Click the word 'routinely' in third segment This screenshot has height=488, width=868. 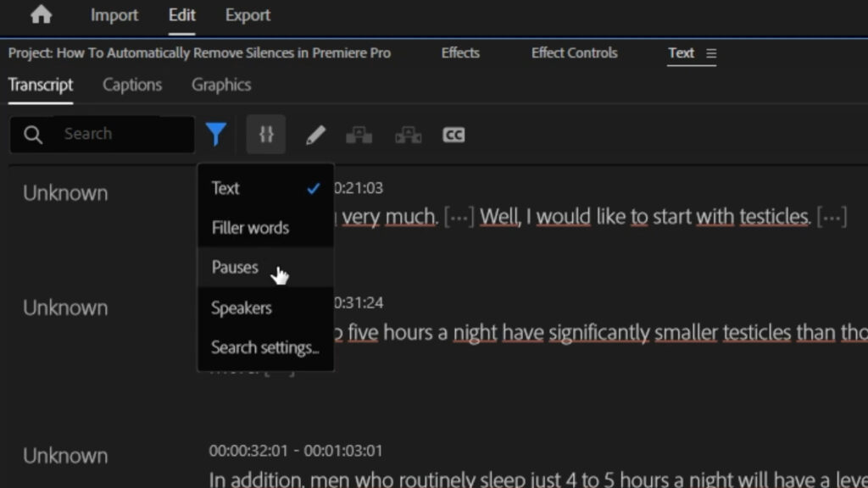coord(436,480)
